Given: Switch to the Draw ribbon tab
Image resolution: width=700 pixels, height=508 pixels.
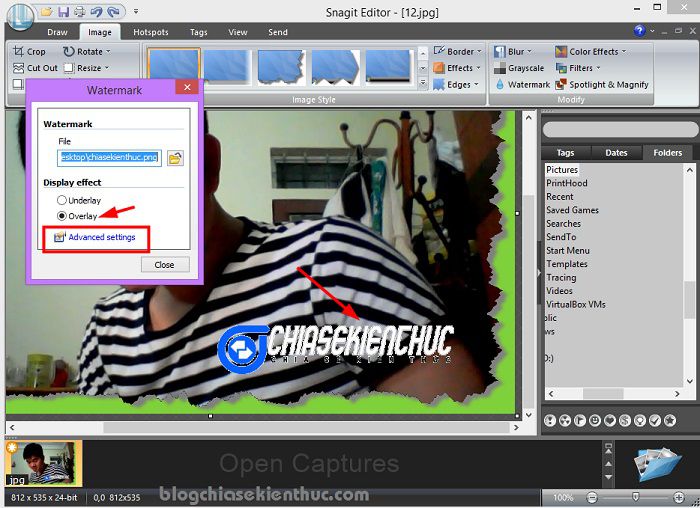Looking at the screenshot, I should tap(57, 32).
